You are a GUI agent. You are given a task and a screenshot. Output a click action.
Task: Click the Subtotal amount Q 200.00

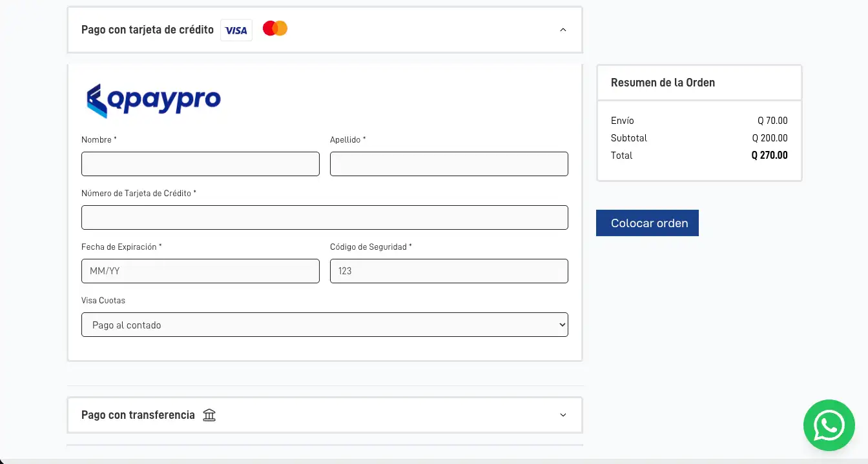pyautogui.click(x=770, y=138)
